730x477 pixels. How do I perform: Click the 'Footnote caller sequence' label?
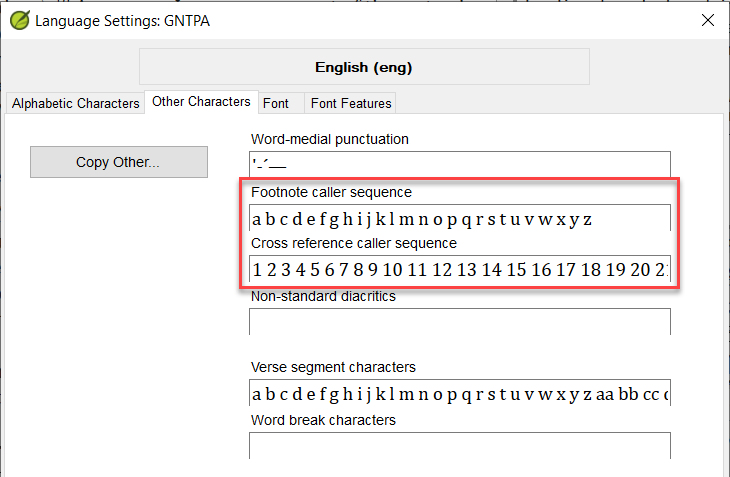[x=331, y=192]
